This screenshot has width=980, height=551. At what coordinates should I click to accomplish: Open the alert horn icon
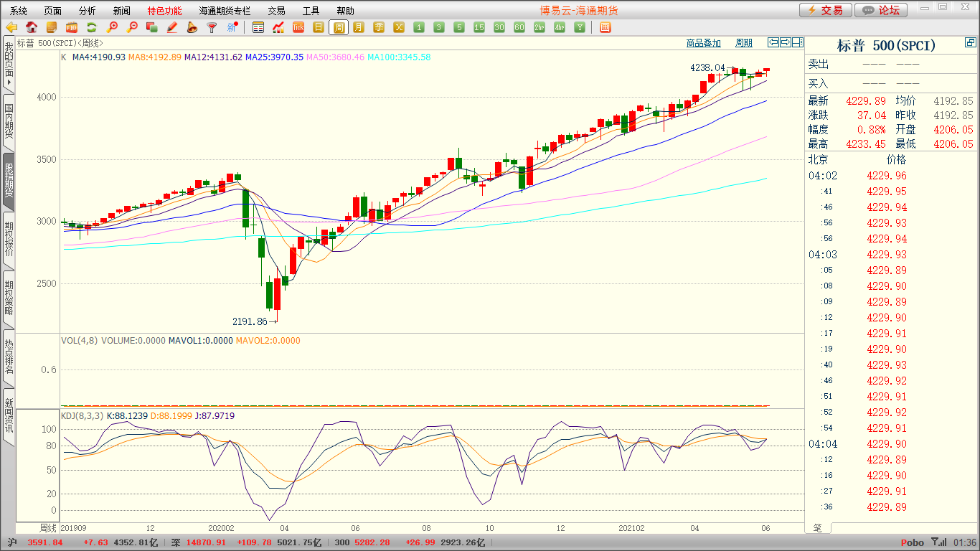192,27
